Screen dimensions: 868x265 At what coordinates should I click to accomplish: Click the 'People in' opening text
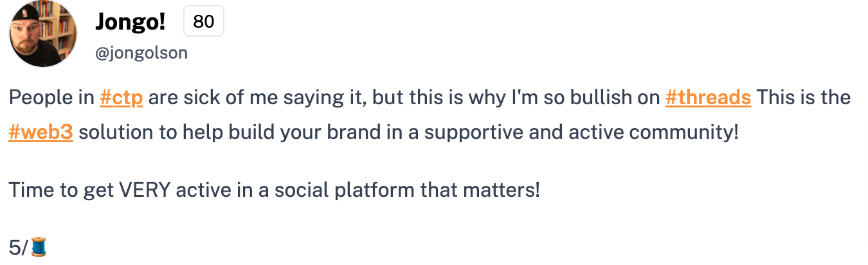click(52, 98)
